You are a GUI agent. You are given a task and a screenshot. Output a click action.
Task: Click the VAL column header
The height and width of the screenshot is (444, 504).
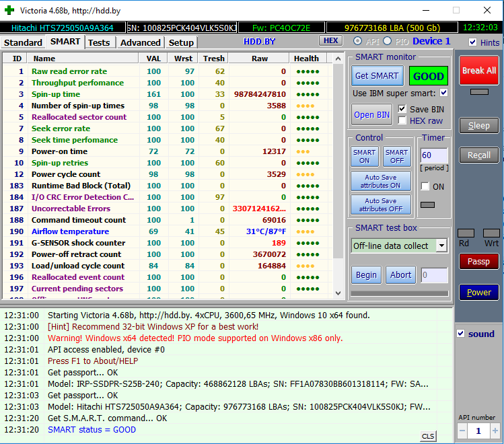point(153,59)
